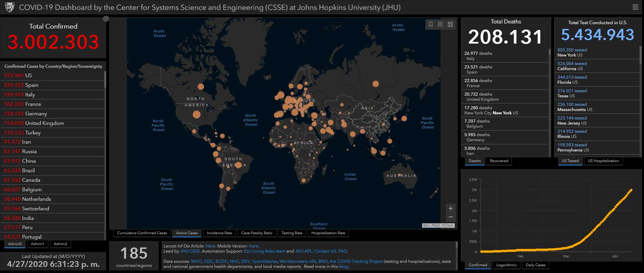This screenshot has width=644, height=273.
Task: Open the Mobile Version Here link
Action: (254, 246)
